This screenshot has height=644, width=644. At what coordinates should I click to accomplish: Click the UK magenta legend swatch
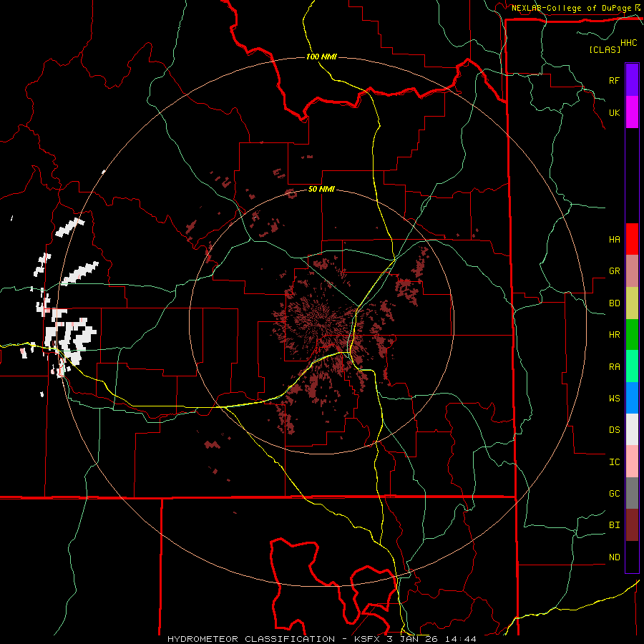coord(632,112)
